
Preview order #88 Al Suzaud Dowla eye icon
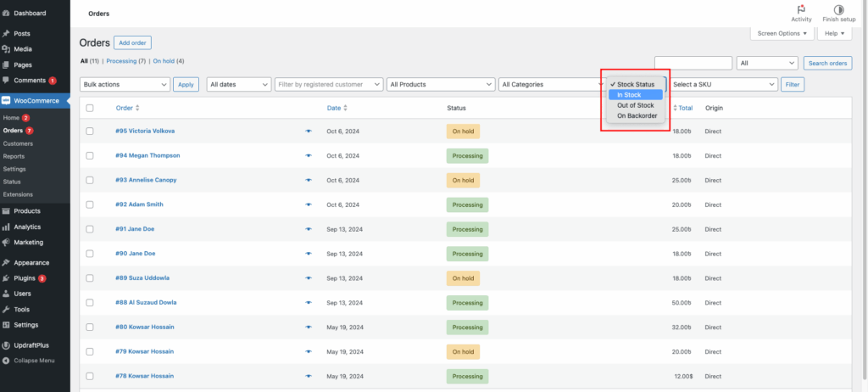point(309,303)
